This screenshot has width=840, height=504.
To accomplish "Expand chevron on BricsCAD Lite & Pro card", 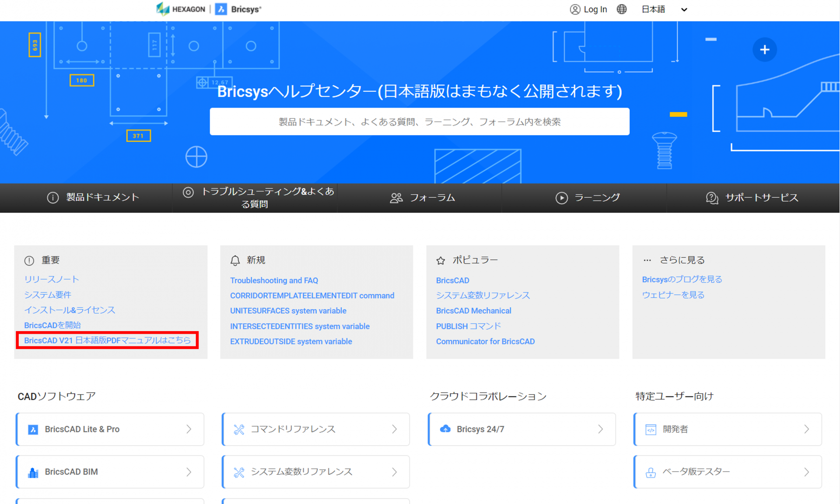I will pyautogui.click(x=189, y=429).
